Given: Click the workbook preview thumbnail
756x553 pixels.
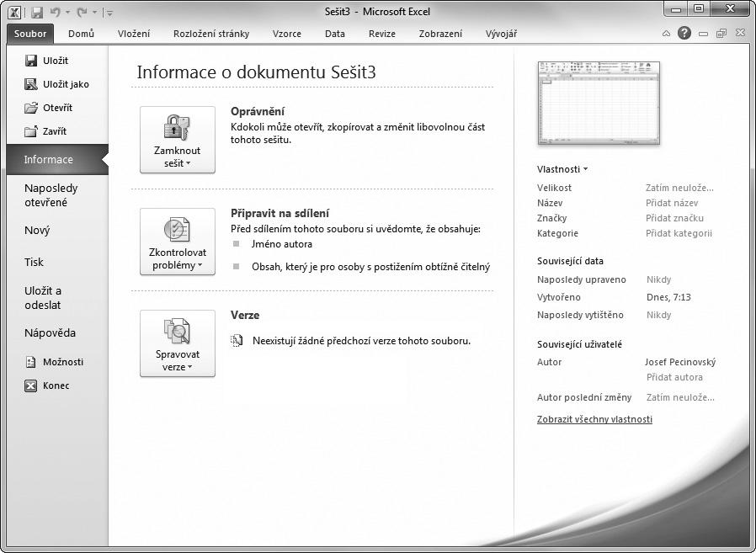Looking at the screenshot, I should pyautogui.click(x=599, y=103).
